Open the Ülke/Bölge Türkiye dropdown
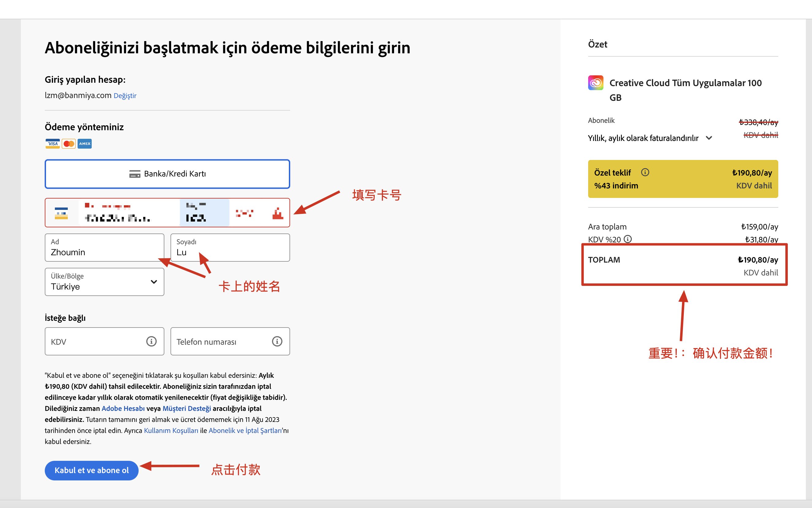This screenshot has height=508, width=812. [x=105, y=282]
